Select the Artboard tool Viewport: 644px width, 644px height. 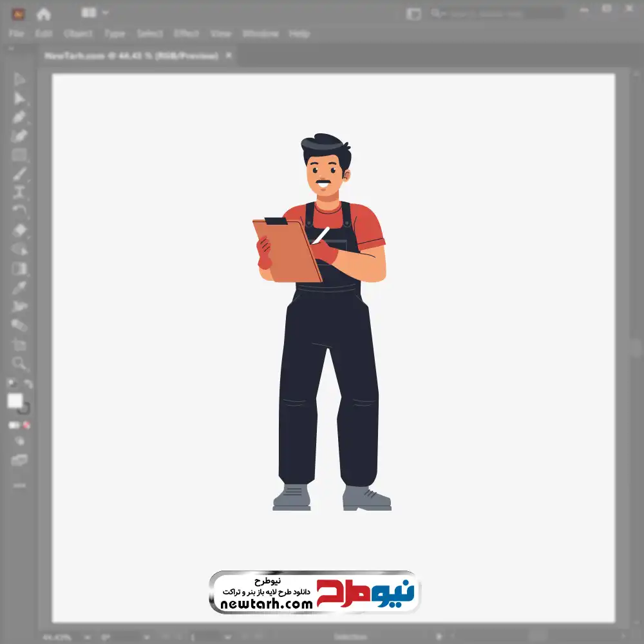coord(19,345)
